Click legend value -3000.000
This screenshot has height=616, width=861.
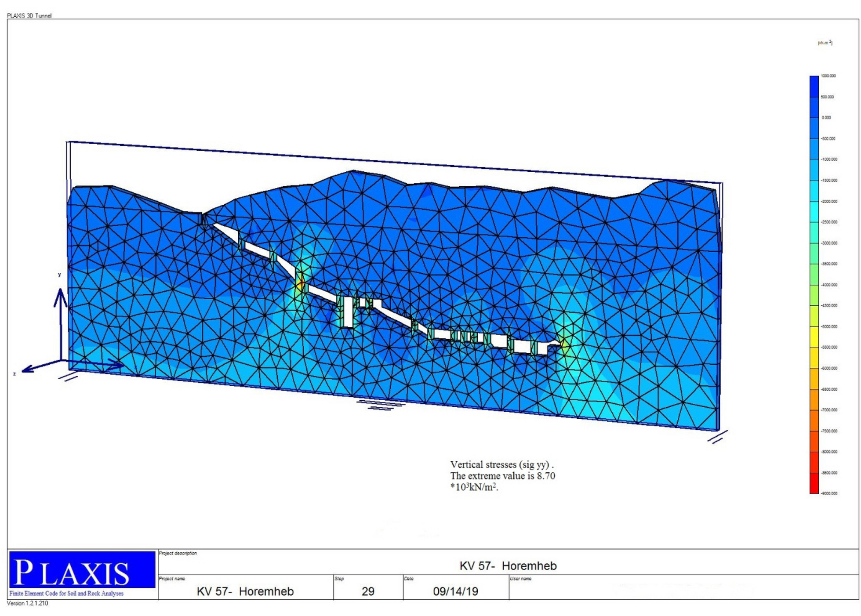pyautogui.click(x=828, y=243)
